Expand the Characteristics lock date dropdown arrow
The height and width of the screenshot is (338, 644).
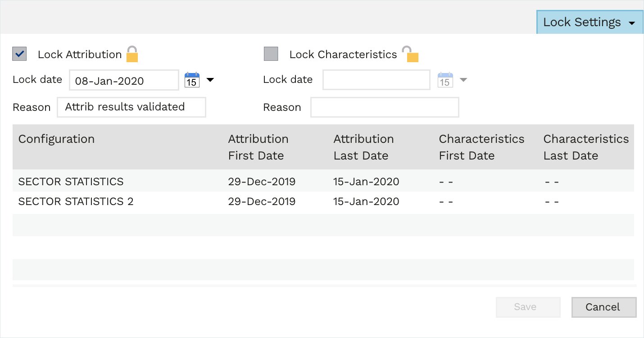(463, 80)
